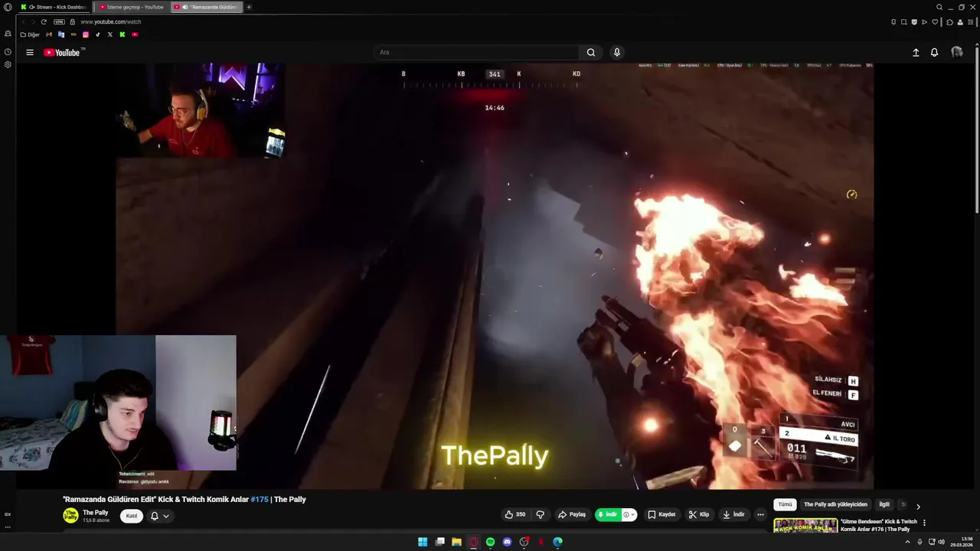Open a new browser tab

(249, 7)
